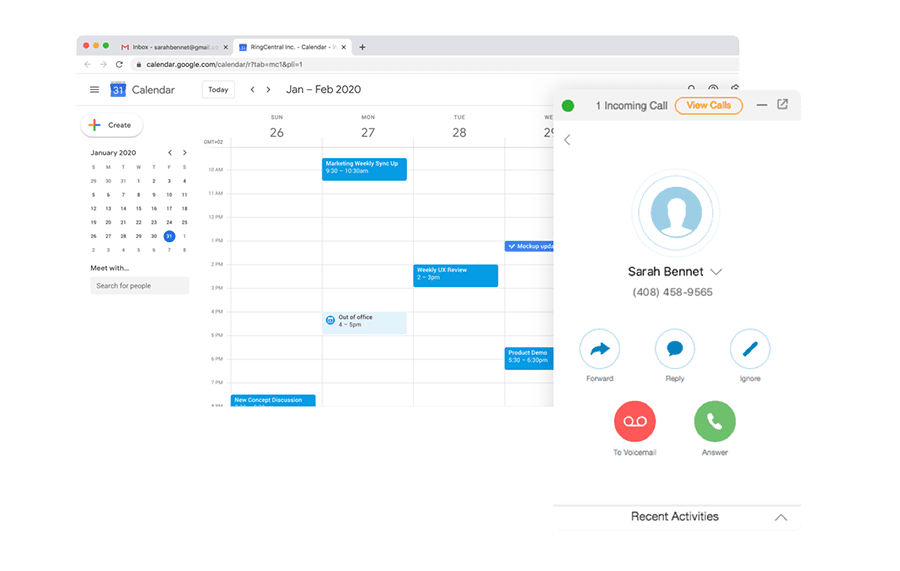Screen dimensions: 900x571
Task: Click the View Calls button
Action: tap(708, 105)
